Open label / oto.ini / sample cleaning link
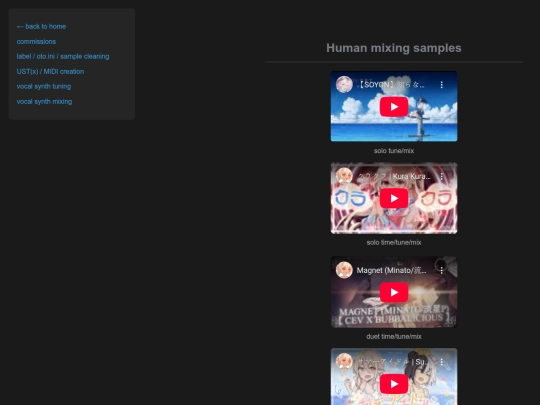The width and height of the screenshot is (540, 405). coord(63,56)
